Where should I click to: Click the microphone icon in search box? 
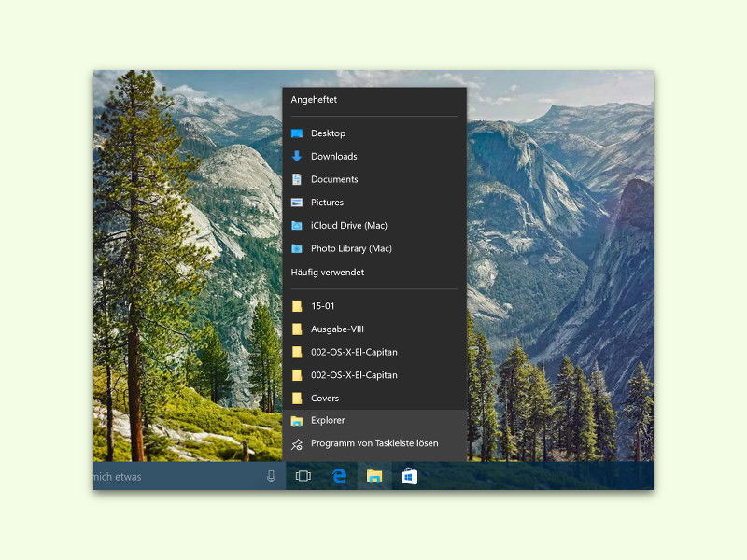coord(271,476)
